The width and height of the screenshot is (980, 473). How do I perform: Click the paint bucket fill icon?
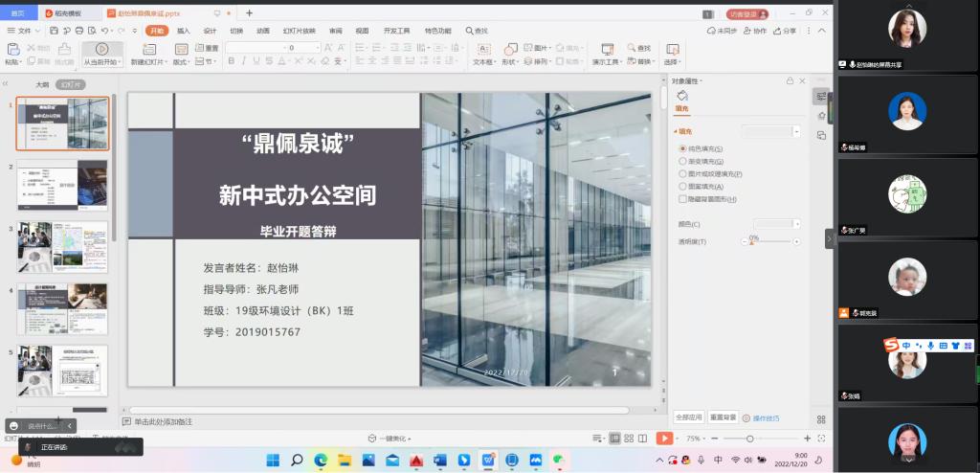click(x=681, y=96)
